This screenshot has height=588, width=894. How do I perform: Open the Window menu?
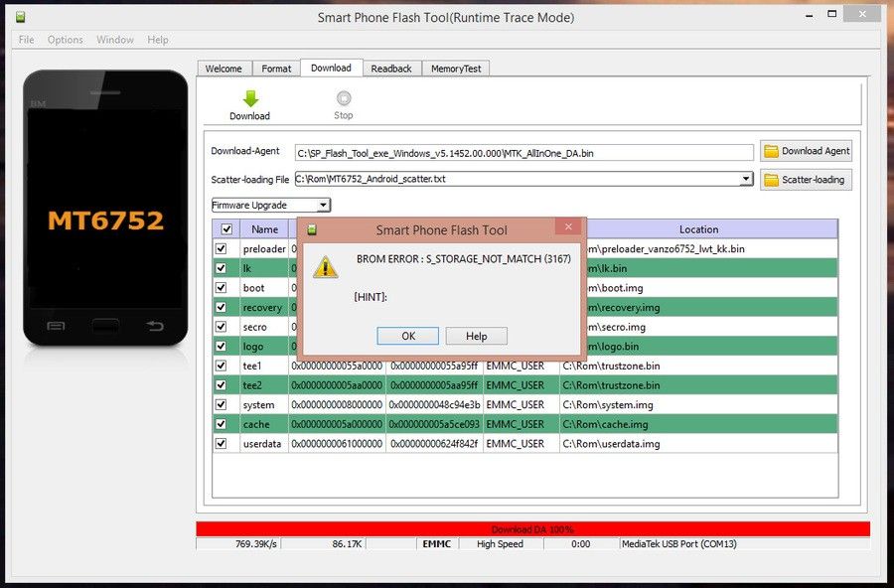[114, 40]
